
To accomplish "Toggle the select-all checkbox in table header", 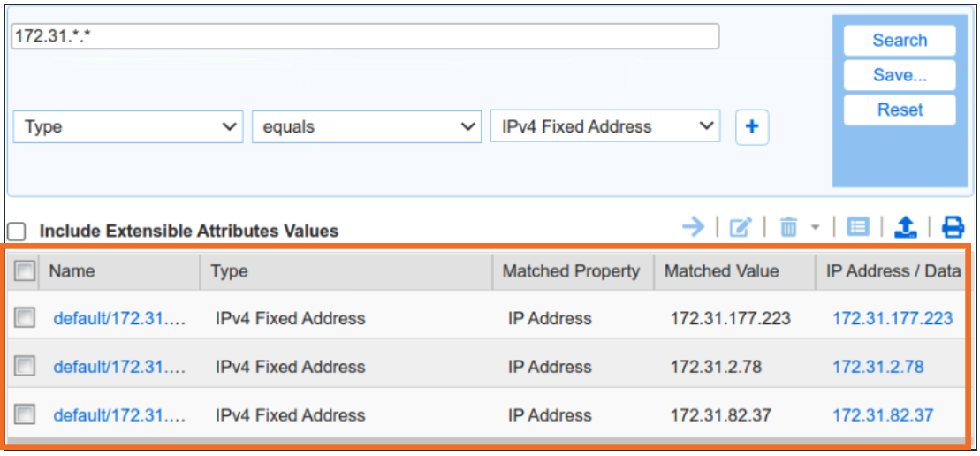I will [25, 271].
